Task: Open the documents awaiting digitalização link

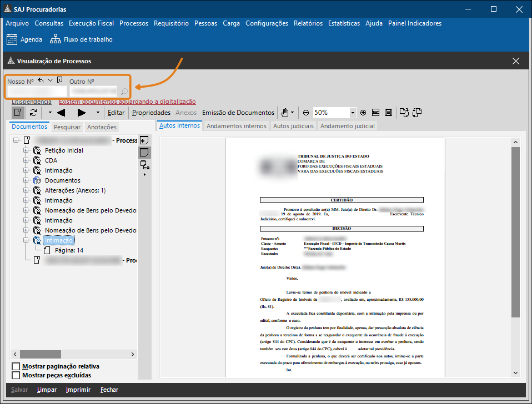Action: [x=127, y=102]
